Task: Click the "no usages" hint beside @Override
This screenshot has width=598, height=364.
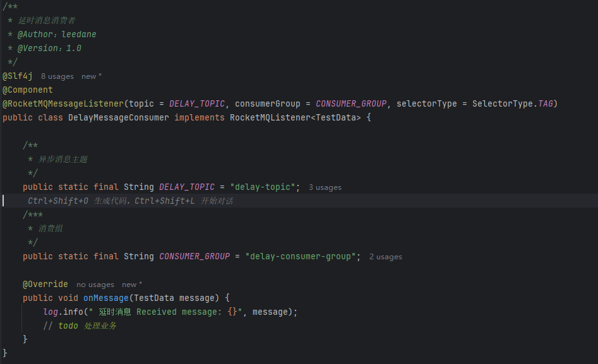Action: [95, 285]
